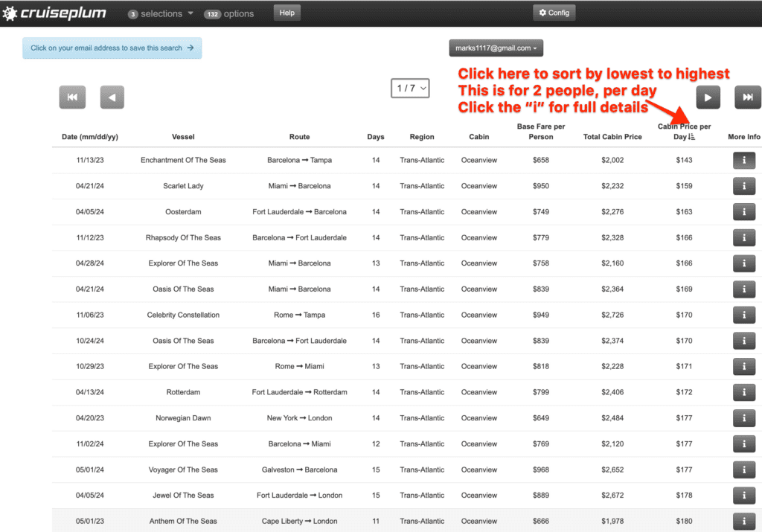This screenshot has width=762, height=532.
Task: Click the cruiseplum logo icon
Action: pyautogui.click(x=12, y=13)
